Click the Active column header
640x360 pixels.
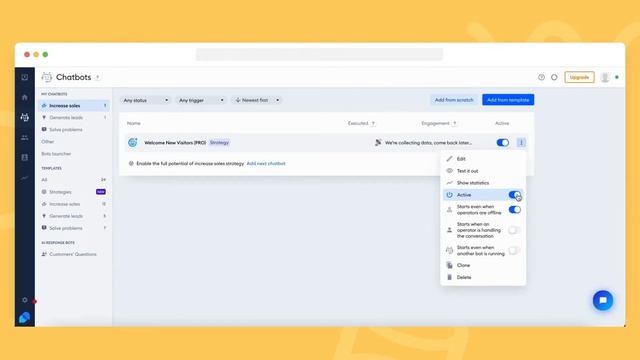[x=502, y=123]
